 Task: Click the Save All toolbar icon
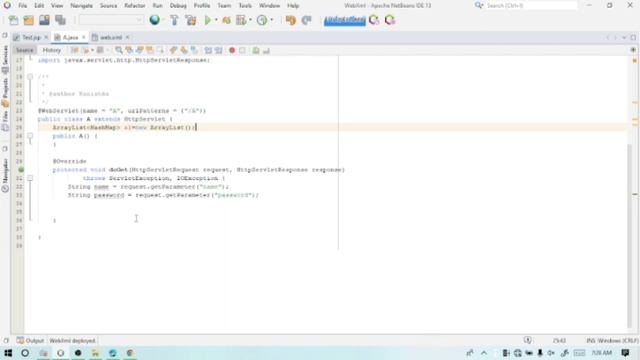tap(60, 20)
